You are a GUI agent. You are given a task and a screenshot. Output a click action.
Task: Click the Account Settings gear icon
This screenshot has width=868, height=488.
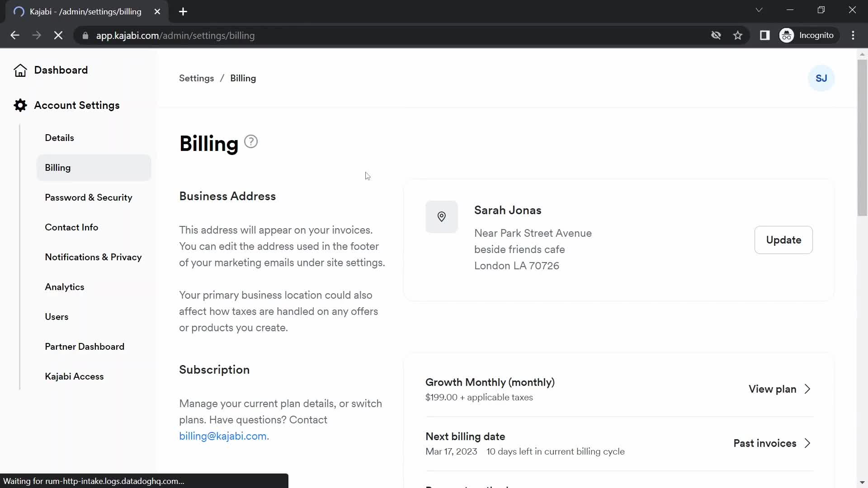(x=20, y=105)
